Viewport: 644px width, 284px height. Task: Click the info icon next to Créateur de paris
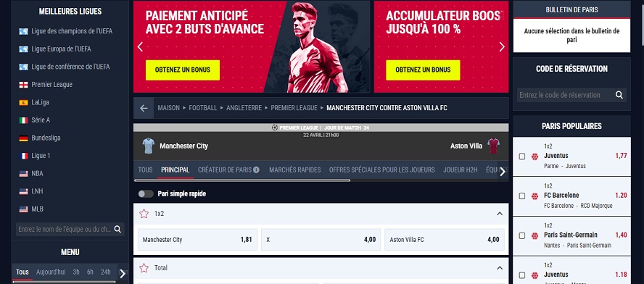[256, 170]
